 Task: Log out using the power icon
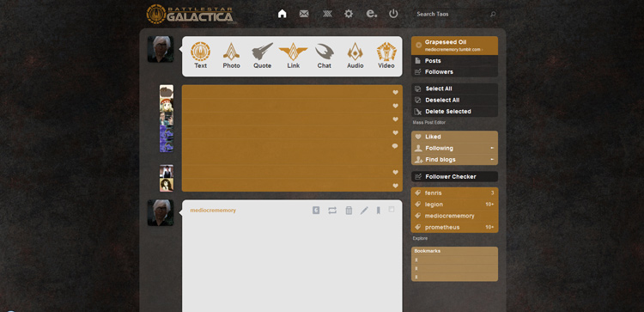(393, 14)
